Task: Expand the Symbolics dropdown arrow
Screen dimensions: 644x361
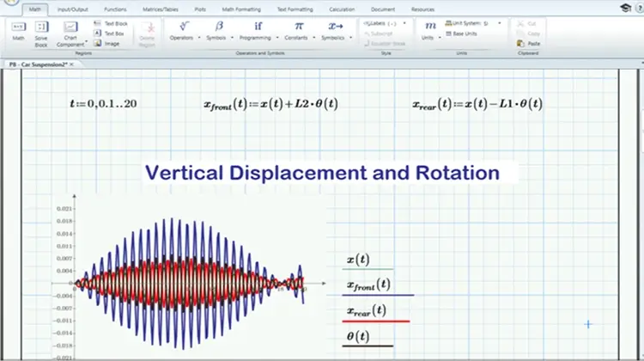Action: 350,38
